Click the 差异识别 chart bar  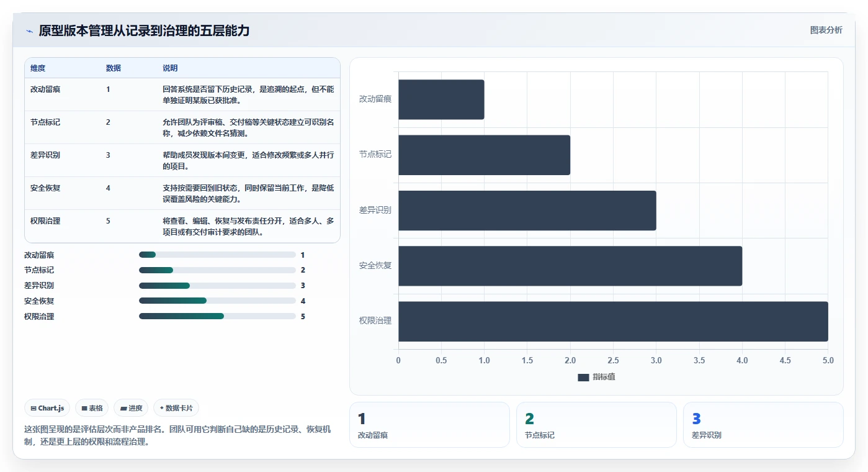pyautogui.click(x=527, y=211)
